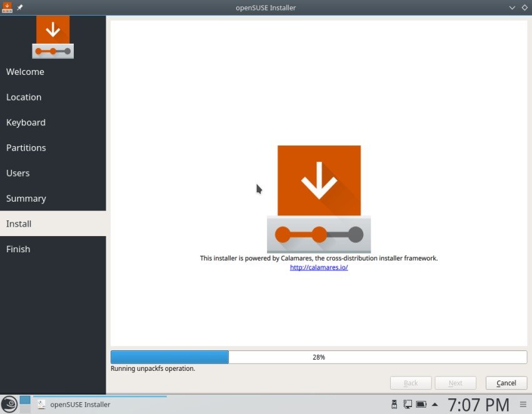Image resolution: width=532 pixels, height=414 pixels.
Task: Click the Cancel button
Action: pyautogui.click(x=506, y=383)
